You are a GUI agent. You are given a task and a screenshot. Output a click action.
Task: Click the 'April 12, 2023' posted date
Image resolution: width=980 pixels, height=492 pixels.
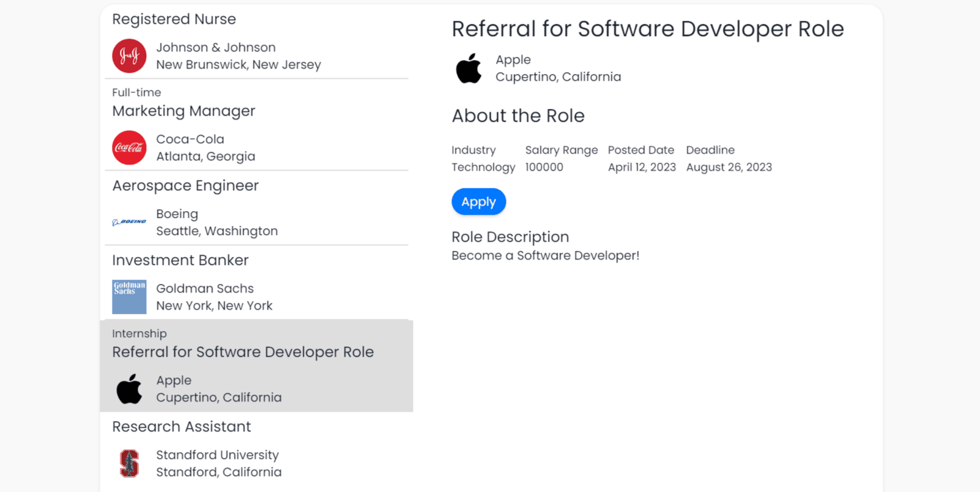click(x=642, y=167)
